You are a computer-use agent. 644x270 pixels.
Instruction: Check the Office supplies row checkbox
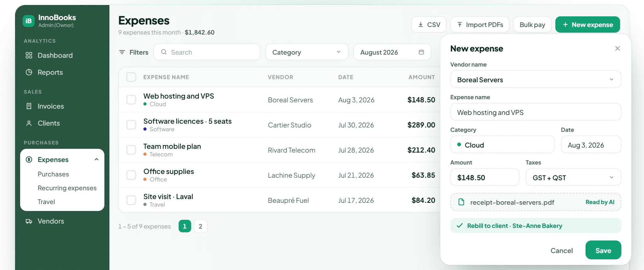(131, 175)
